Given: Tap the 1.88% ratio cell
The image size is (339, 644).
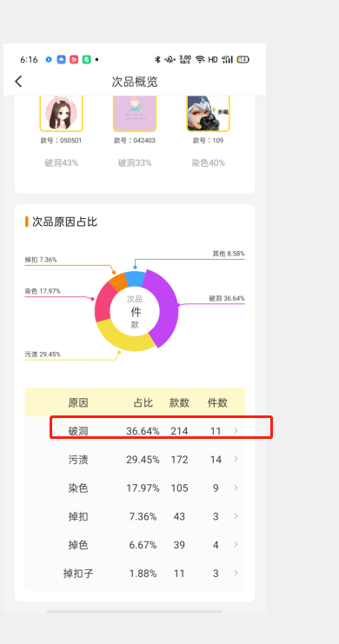Looking at the screenshot, I should click(143, 574).
